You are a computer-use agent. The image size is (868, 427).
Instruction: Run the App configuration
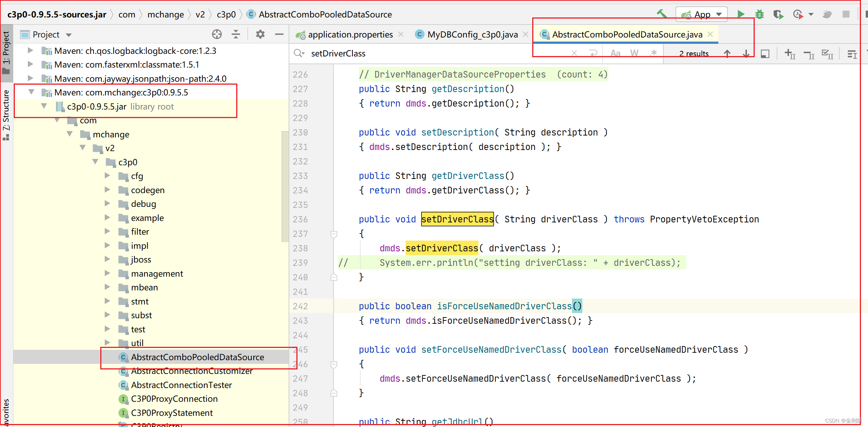(741, 14)
